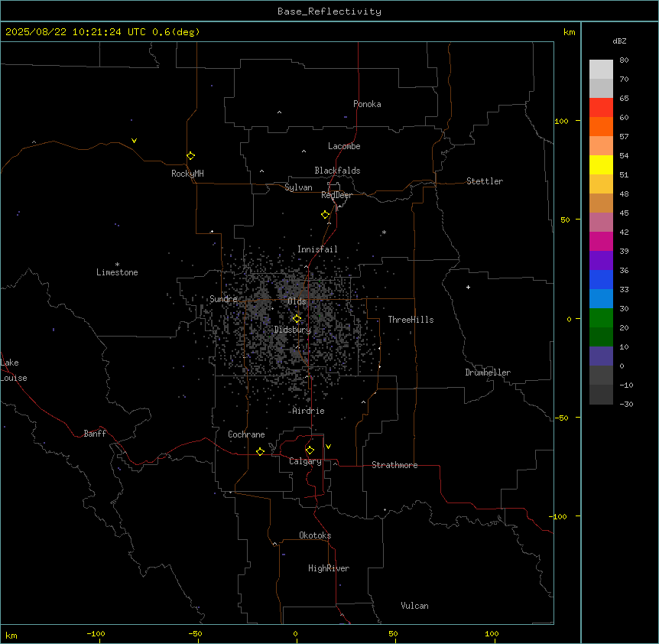Select the light gray 80 dBZ swatch

[x=601, y=70]
